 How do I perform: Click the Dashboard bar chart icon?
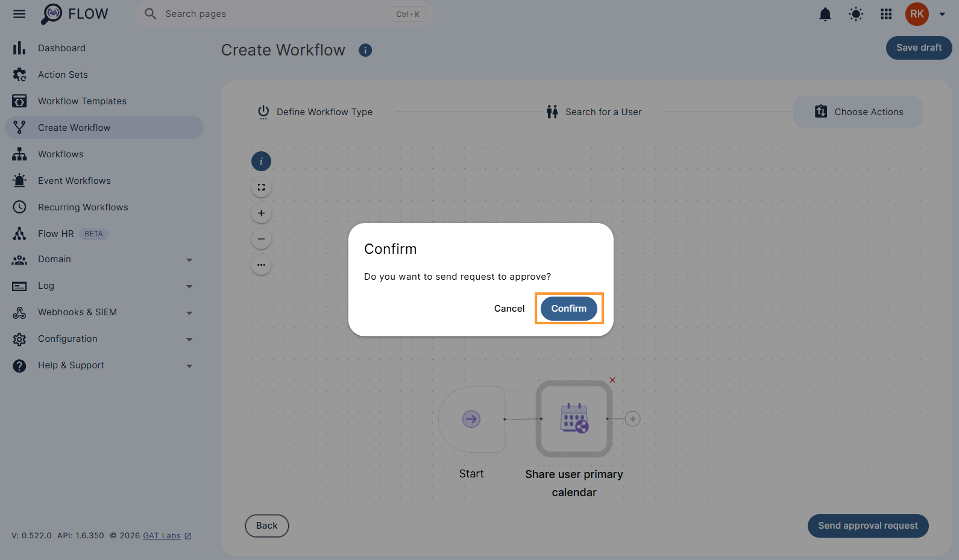coord(19,48)
